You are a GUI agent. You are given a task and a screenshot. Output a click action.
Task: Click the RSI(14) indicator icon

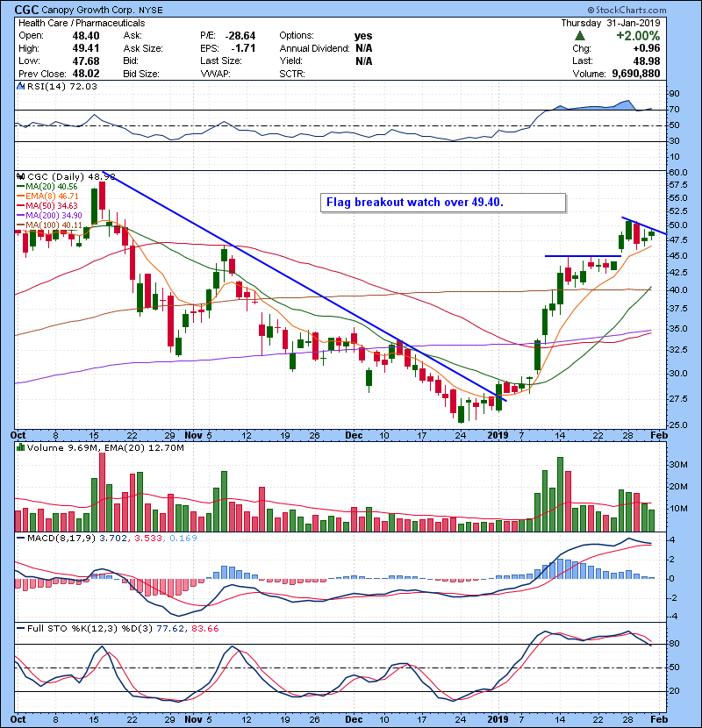pyautogui.click(x=20, y=86)
